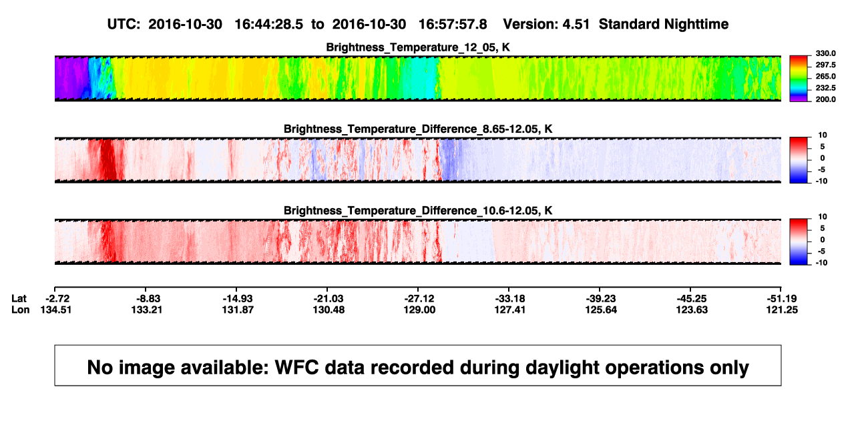
Task: Click longitude value 133.21
Action: 146,310
